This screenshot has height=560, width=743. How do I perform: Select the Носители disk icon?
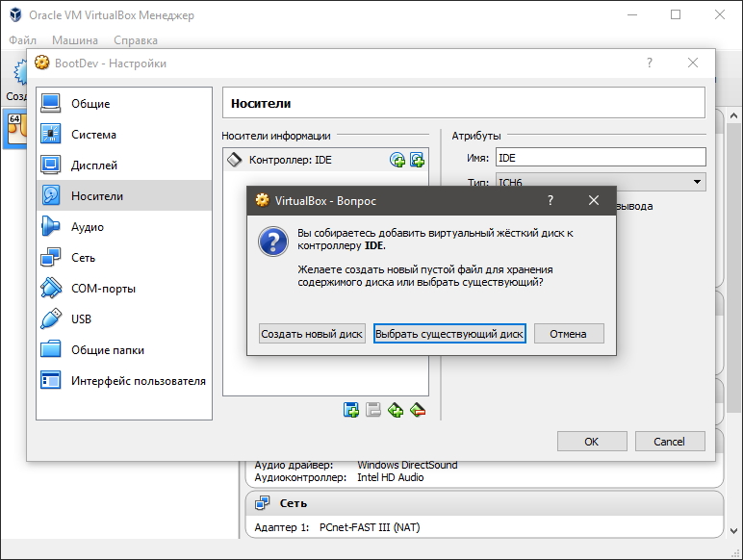click(50, 195)
